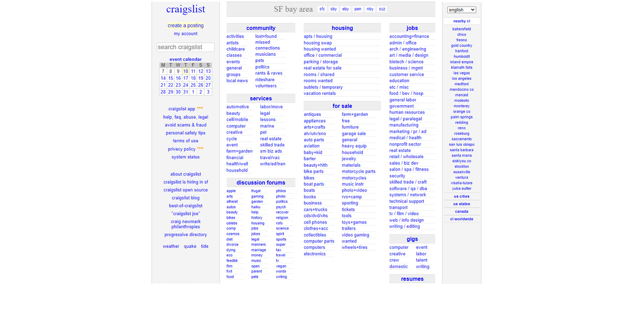
Task: Visit the sacramento nearby craigslist site
Action: tap(461, 139)
